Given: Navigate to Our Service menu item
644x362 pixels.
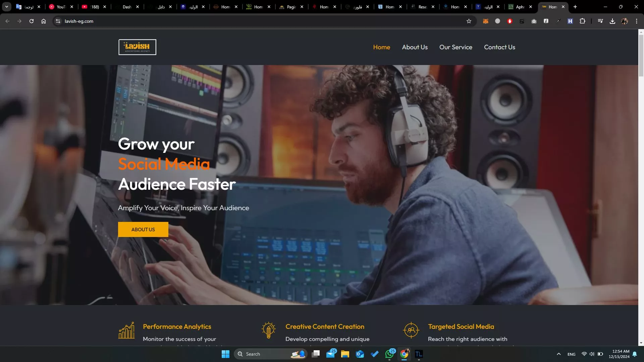Looking at the screenshot, I should click(x=455, y=47).
